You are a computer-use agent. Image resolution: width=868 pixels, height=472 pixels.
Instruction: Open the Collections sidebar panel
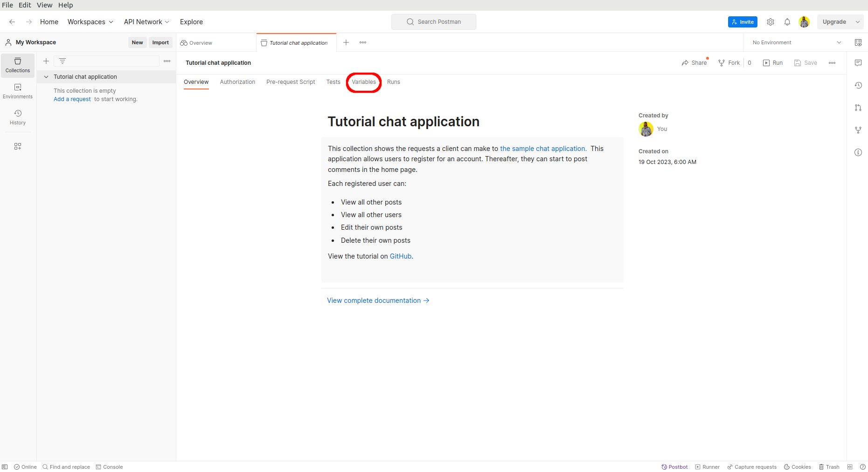pos(18,65)
